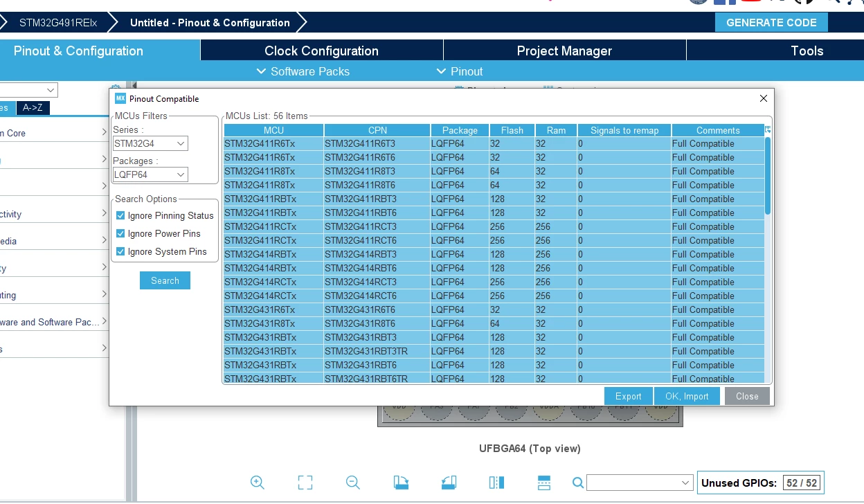Screen dimensions: 864x504
Task: Open the Packages dropdown showing LQFP64
Action: [x=150, y=174]
